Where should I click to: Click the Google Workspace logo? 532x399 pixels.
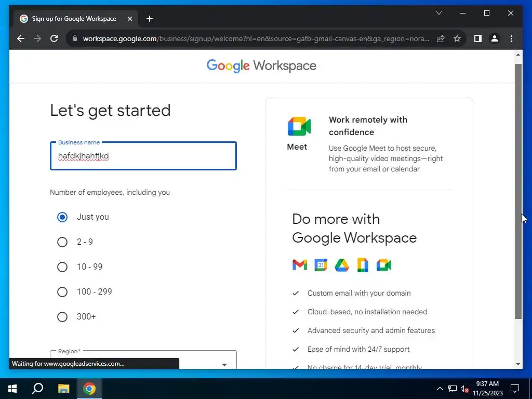[x=261, y=66]
